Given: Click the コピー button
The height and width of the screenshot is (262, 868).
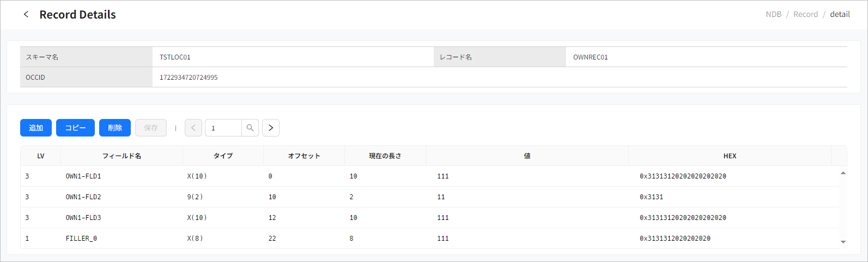Looking at the screenshot, I should click(75, 128).
